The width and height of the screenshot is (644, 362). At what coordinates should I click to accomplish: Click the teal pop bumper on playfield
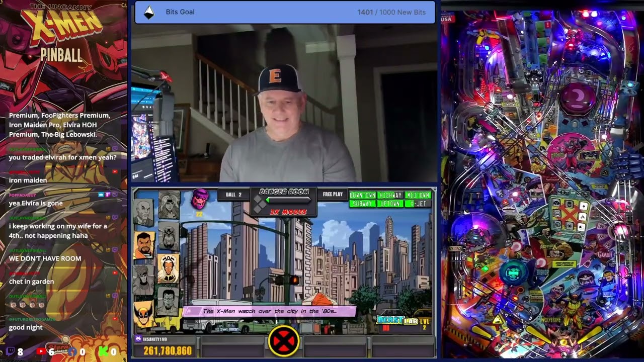click(514, 274)
